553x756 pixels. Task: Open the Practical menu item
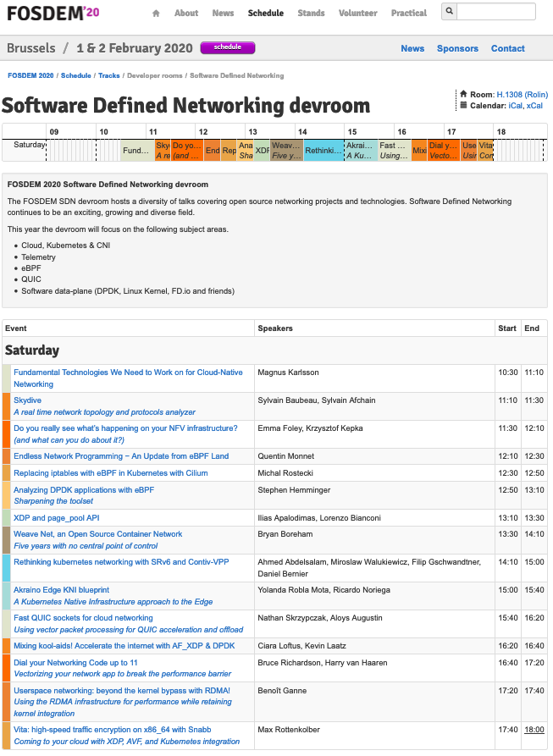[409, 13]
